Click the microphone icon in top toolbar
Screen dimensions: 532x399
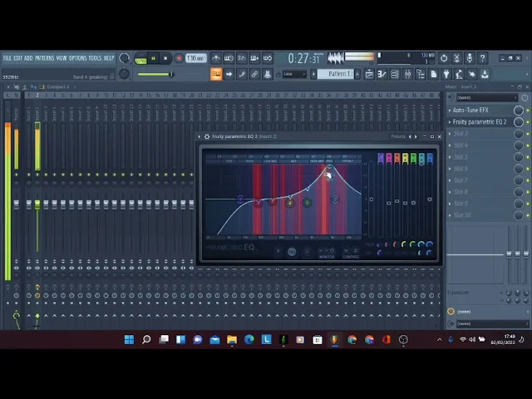[470, 58]
